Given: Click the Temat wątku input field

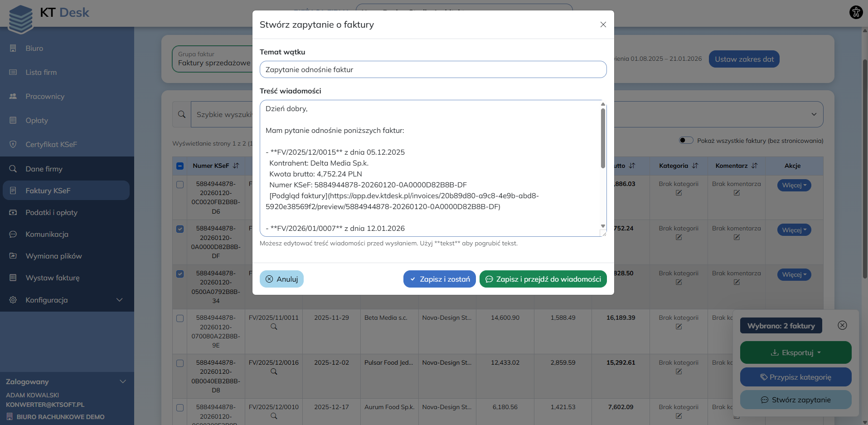Looking at the screenshot, I should pyautogui.click(x=433, y=69).
